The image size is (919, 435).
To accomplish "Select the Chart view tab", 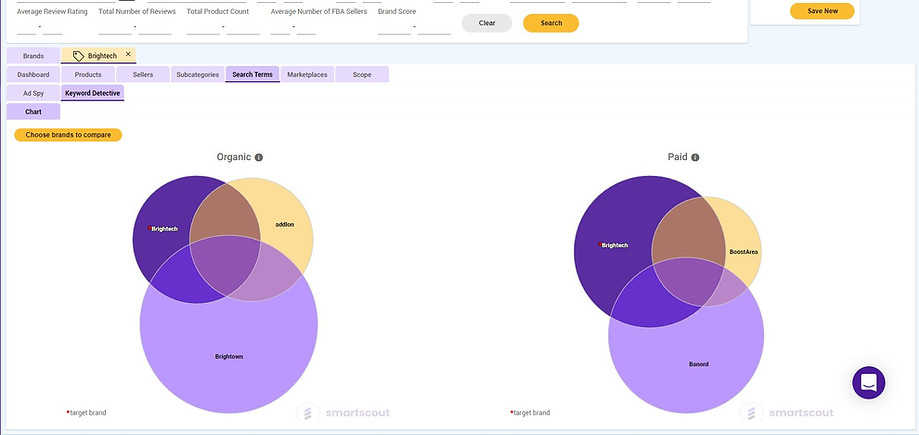I will [x=33, y=111].
